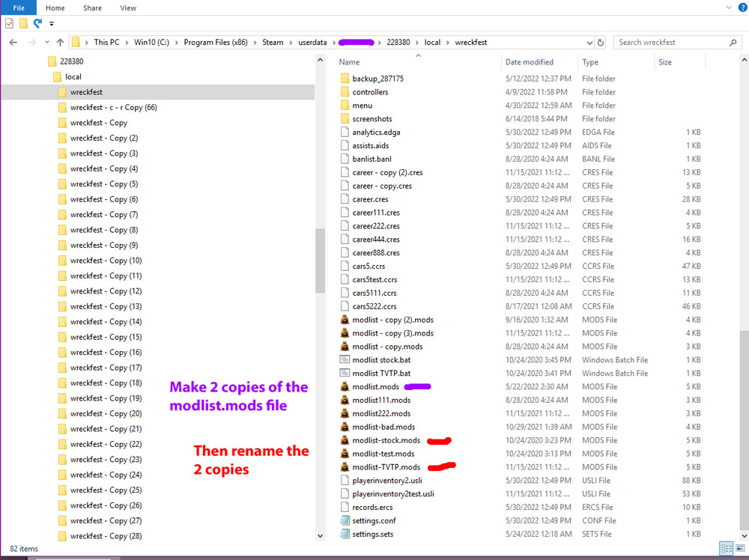Select the wreckfest folder in the tree
Screen dimensions: 749x560
point(86,92)
